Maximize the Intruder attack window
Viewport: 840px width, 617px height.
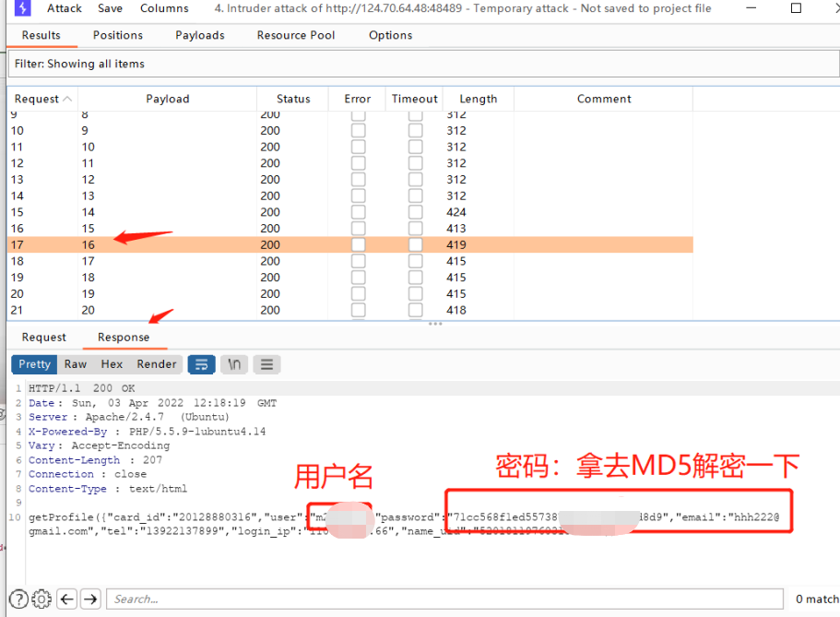[x=796, y=8]
